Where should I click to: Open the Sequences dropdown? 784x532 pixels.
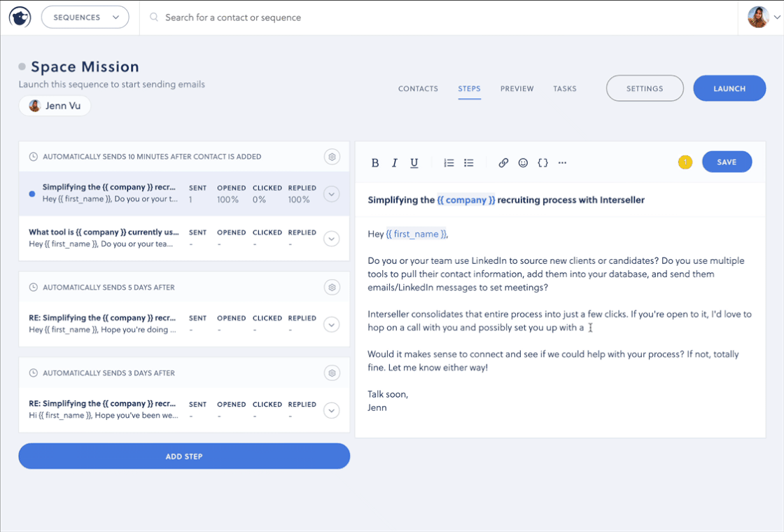[85, 17]
